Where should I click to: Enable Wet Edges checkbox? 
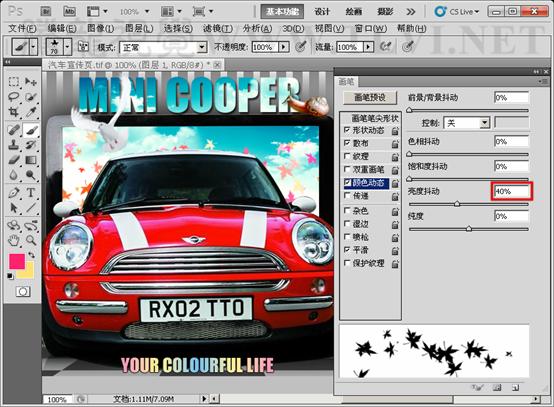click(x=347, y=223)
